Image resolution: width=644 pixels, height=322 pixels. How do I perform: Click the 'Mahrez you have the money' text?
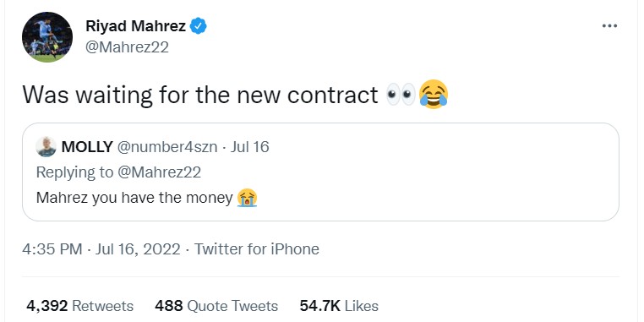click(x=134, y=198)
